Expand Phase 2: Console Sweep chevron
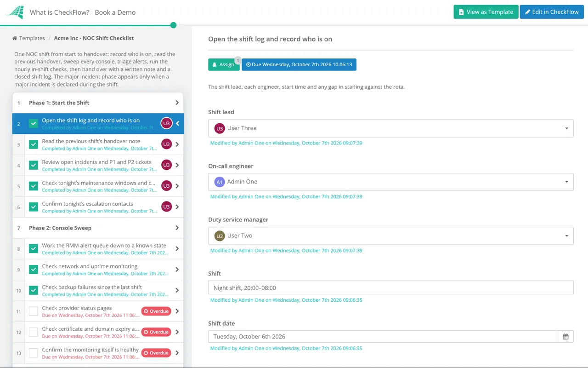This screenshot has width=588, height=368. [177, 228]
